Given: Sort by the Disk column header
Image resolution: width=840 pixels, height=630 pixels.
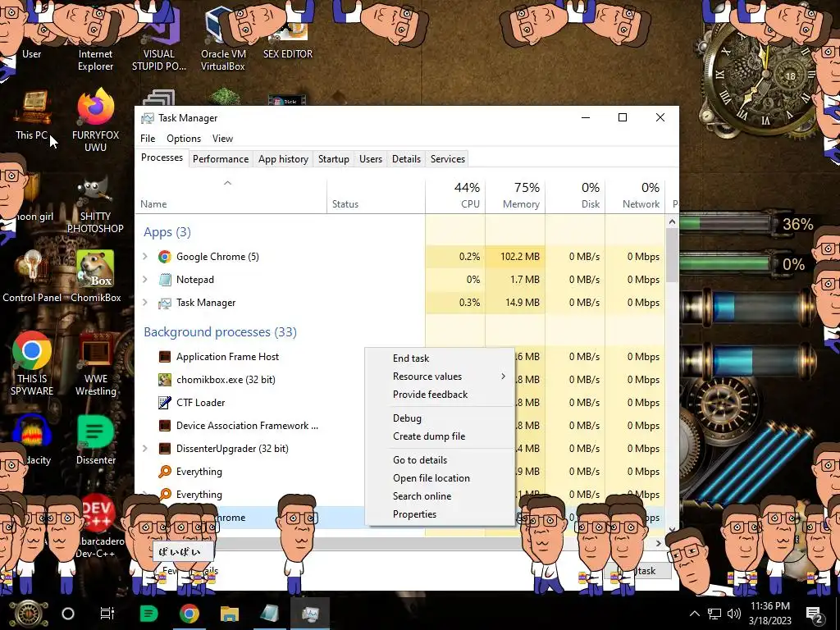Looking at the screenshot, I should click(x=575, y=195).
